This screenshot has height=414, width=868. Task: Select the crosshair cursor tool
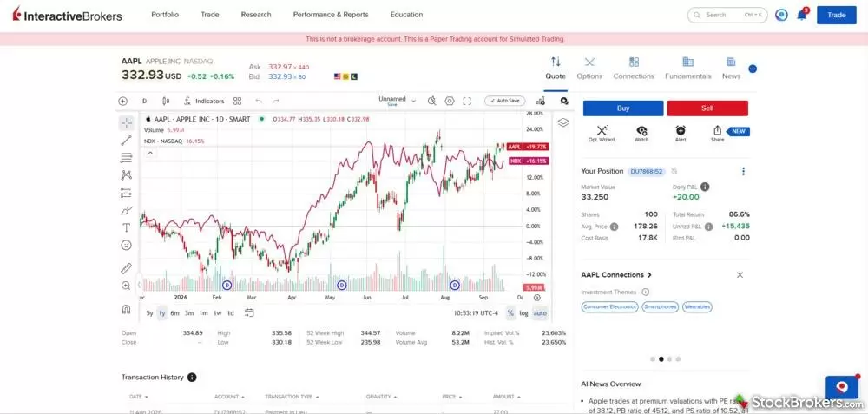pos(126,123)
